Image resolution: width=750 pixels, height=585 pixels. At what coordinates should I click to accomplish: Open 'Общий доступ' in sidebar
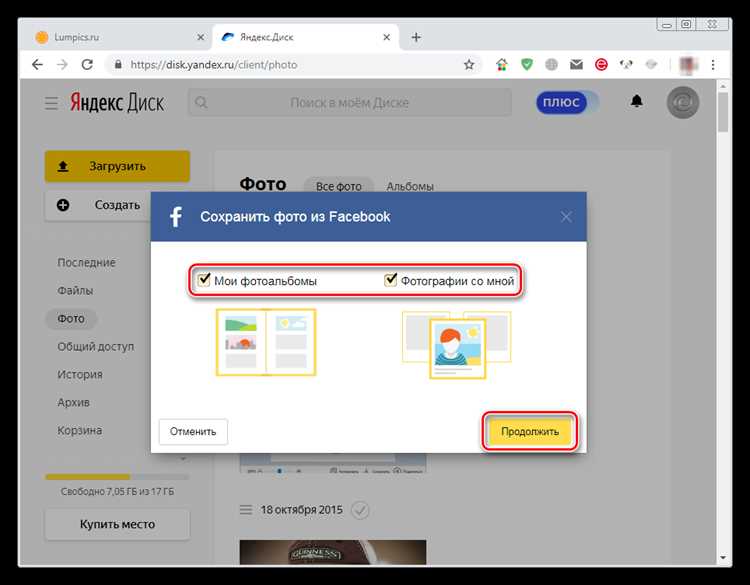(95, 346)
